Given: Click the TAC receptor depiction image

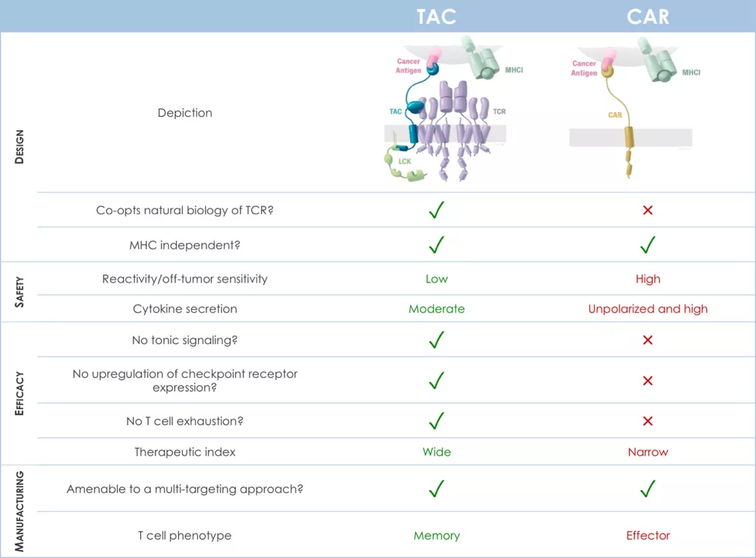Looking at the screenshot, I should [x=447, y=112].
